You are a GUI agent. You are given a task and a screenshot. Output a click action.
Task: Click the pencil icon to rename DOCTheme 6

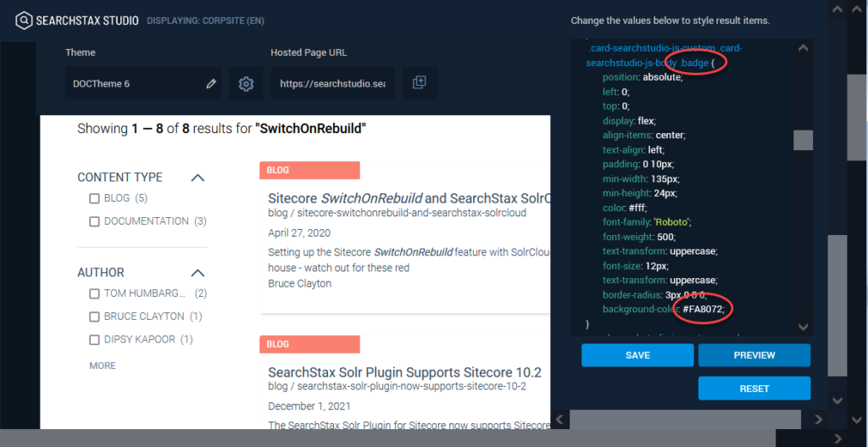tap(210, 84)
